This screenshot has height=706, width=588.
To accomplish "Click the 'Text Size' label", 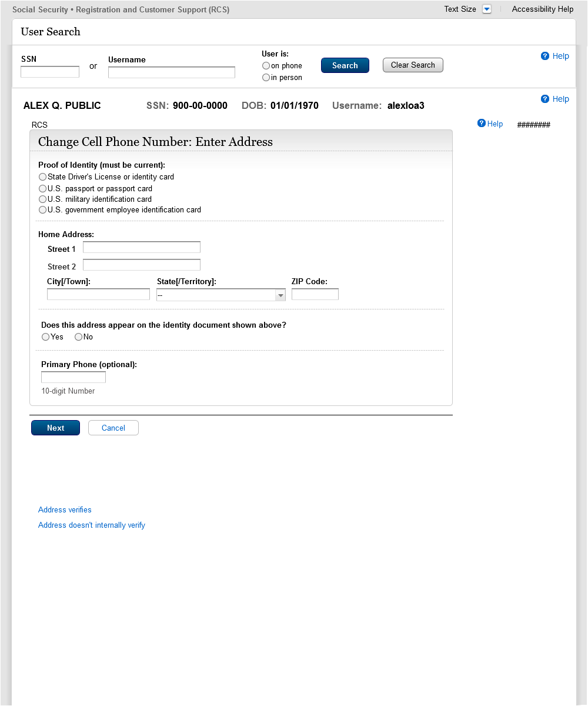I will [x=460, y=9].
